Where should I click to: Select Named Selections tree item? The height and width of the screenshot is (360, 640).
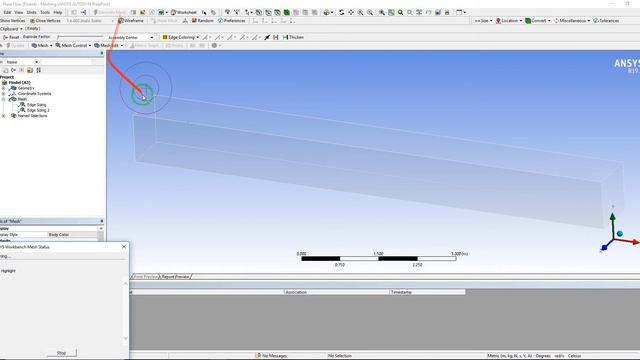coord(32,116)
